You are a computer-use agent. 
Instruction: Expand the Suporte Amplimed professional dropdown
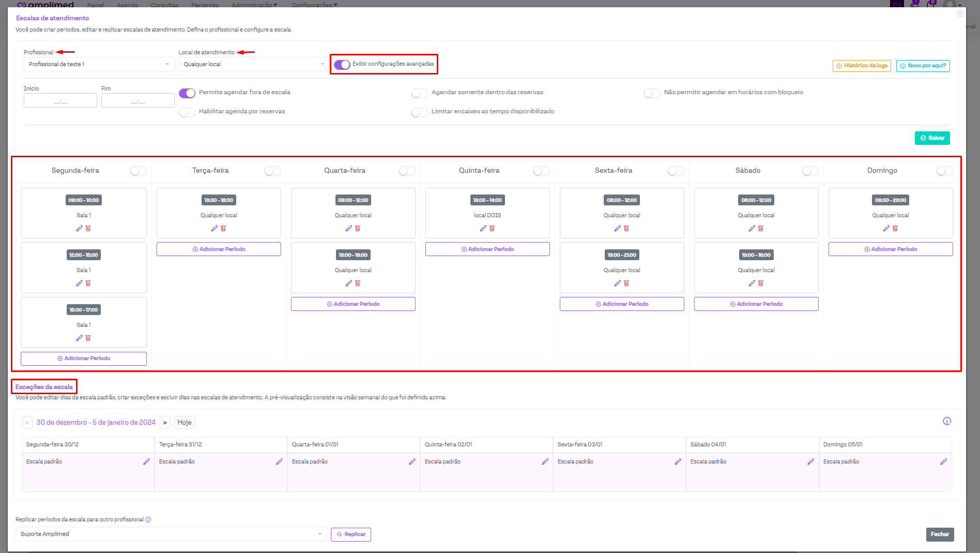(171, 534)
